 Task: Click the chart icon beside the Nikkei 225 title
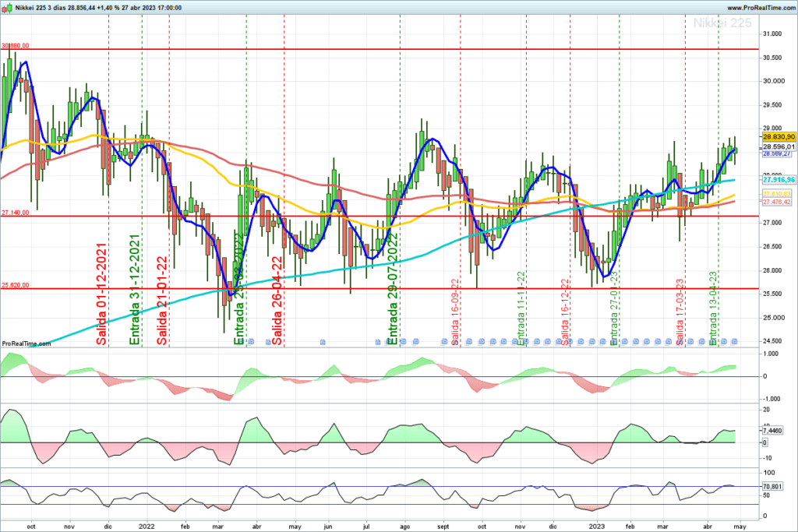pyautogui.click(x=7, y=8)
